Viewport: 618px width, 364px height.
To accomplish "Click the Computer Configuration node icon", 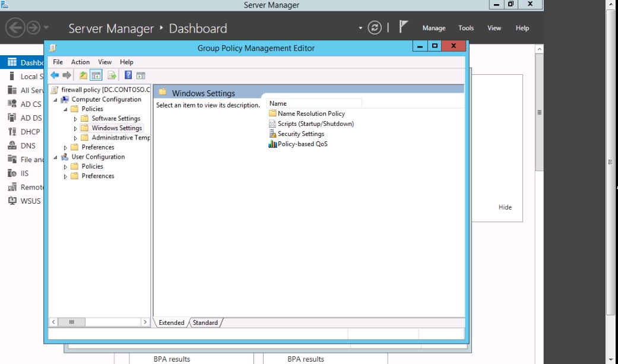I will [65, 99].
